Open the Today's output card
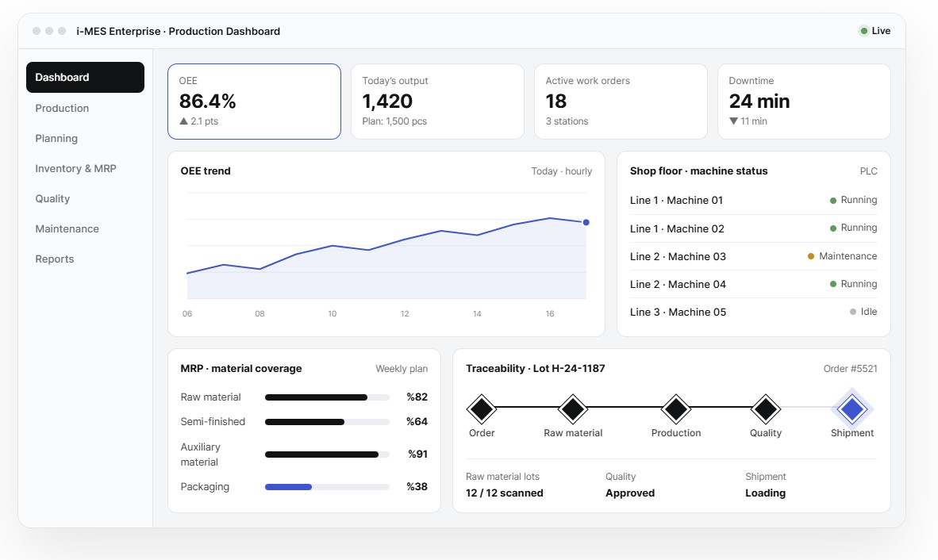938x560 pixels. click(x=437, y=102)
